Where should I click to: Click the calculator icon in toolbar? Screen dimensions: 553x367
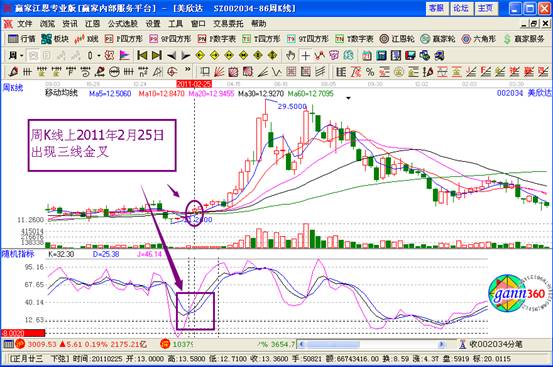tap(381, 55)
